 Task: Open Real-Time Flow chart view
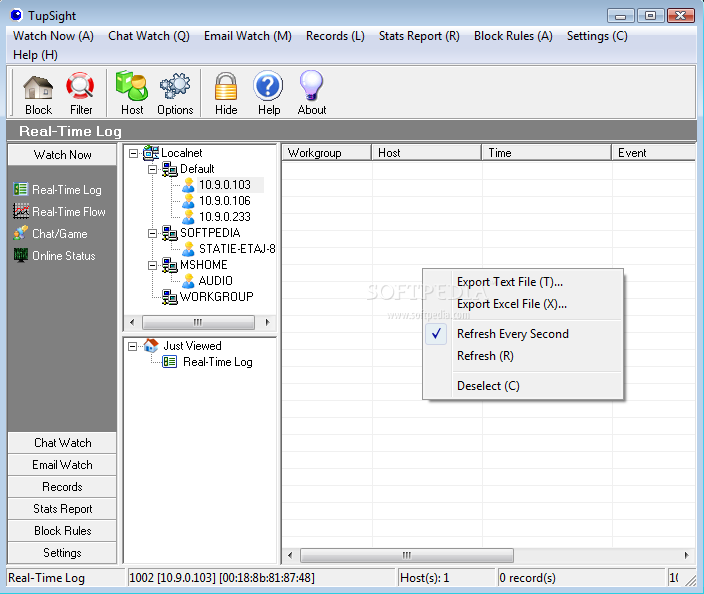pos(59,211)
